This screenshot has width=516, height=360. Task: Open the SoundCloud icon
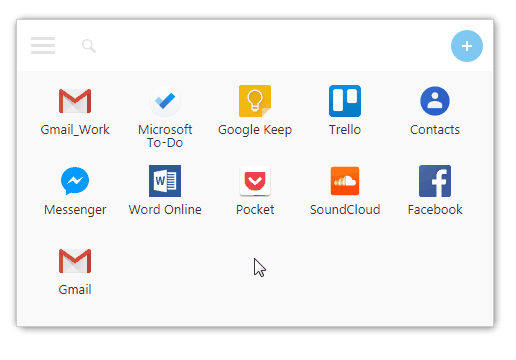pyautogui.click(x=345, y=181)
